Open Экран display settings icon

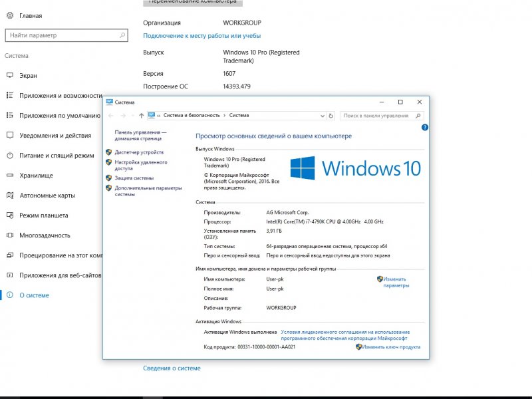[10, 75]
